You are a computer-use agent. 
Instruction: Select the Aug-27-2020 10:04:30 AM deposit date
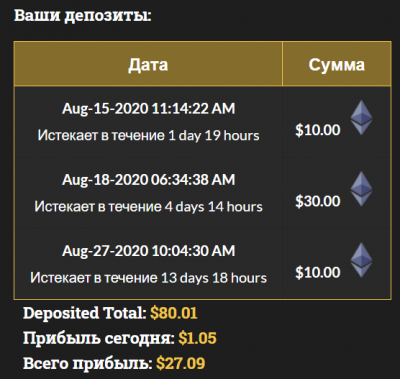(x=149, y=251)
